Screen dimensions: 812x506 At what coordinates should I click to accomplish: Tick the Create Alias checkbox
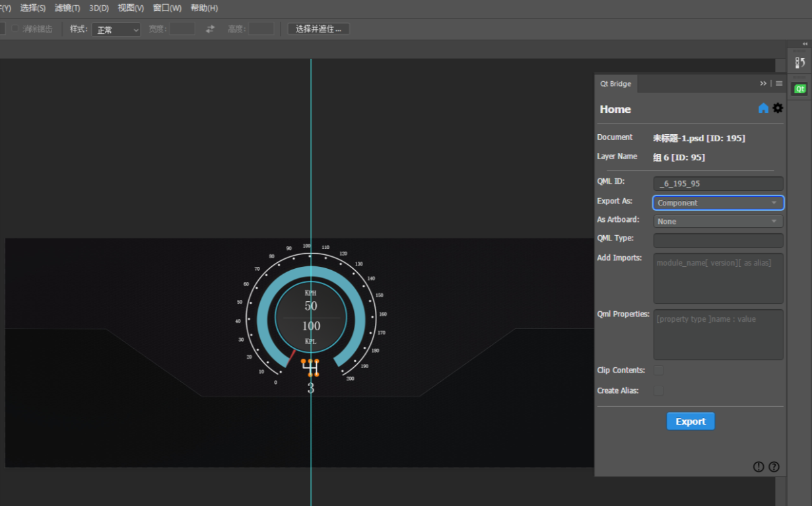[x=658, y=391]
